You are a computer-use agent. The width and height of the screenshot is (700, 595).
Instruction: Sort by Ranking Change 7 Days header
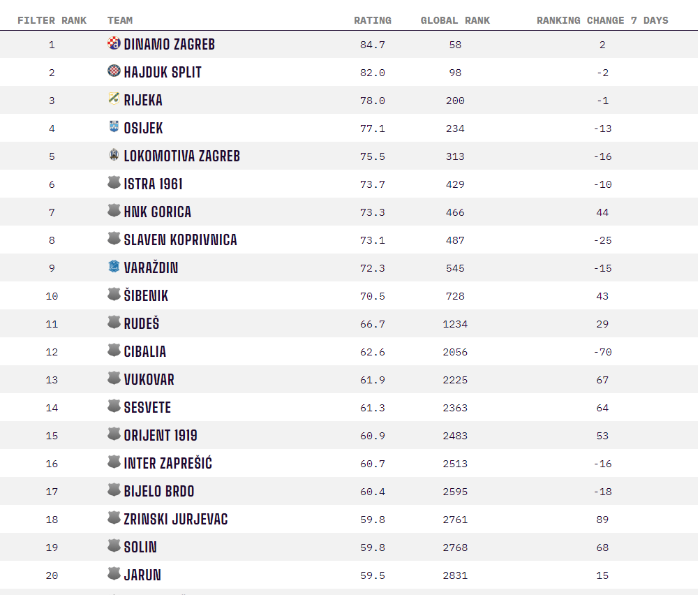pos(602,20)
